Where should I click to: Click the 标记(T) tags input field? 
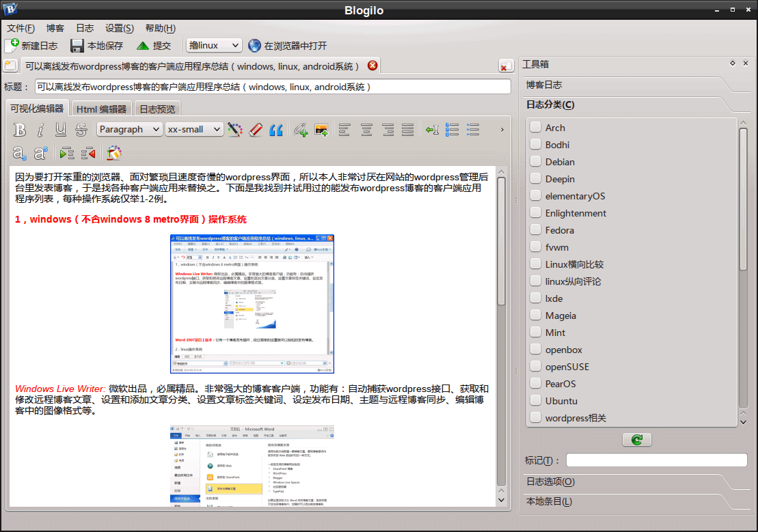point(656,460)
